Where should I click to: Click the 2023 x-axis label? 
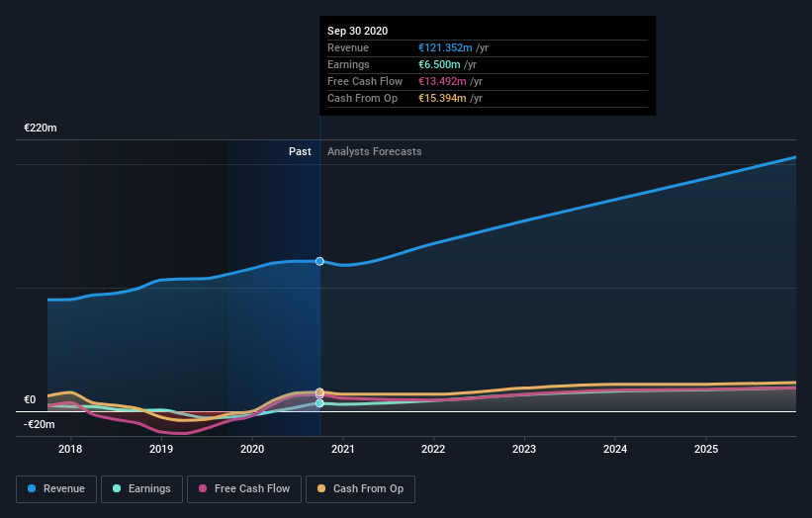(x=524, y=449)
